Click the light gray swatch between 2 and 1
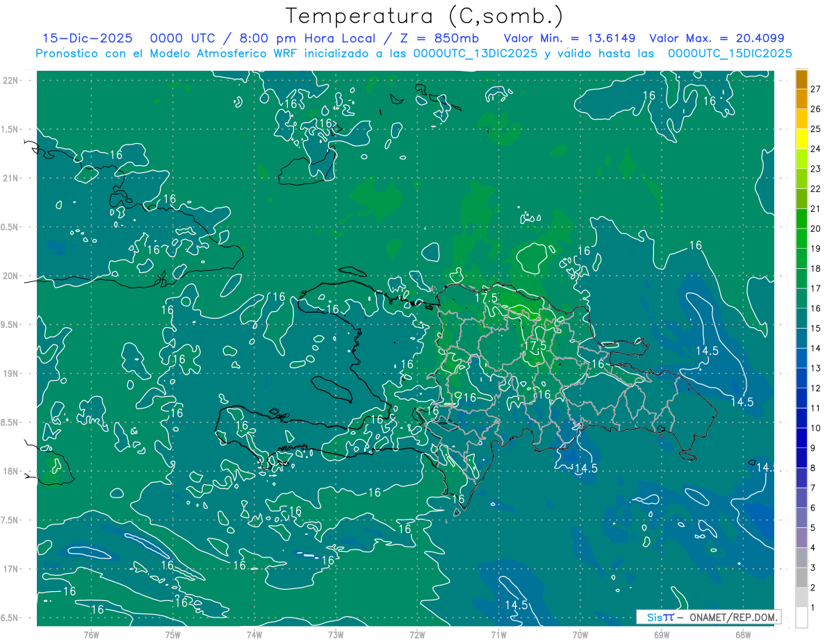834x644 pixels. [801, 597]
